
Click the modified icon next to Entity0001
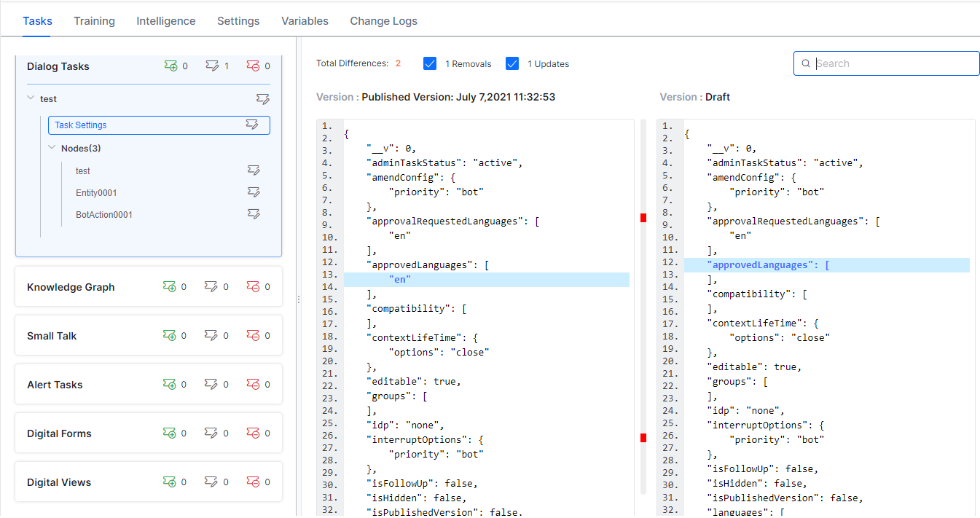253,192
